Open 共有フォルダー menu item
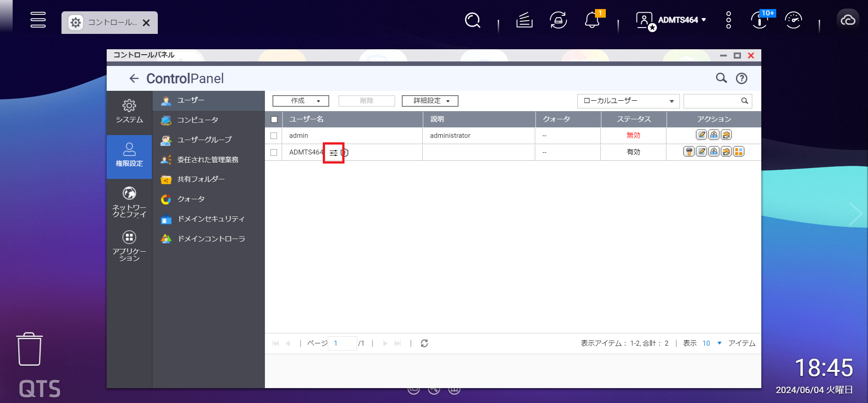 pos(208,179)
